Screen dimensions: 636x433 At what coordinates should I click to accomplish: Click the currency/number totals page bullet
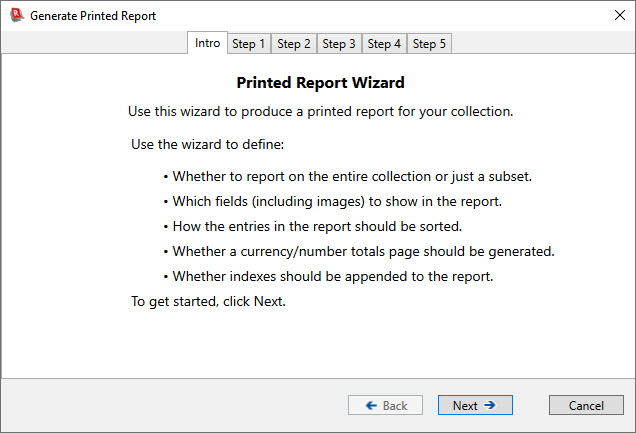point(359,251)
